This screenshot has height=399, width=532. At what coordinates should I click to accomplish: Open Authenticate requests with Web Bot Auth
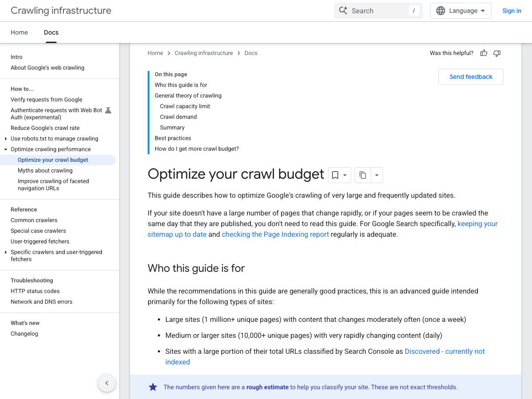[x=56, y=114]
